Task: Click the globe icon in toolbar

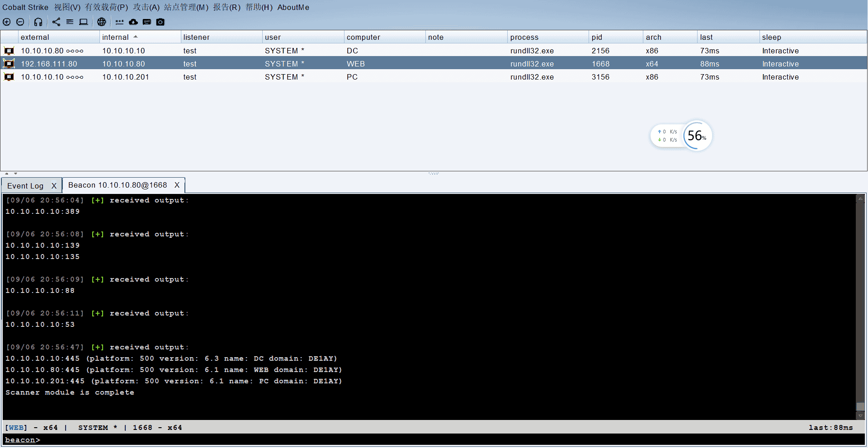Action: click(x=102, y=22)
